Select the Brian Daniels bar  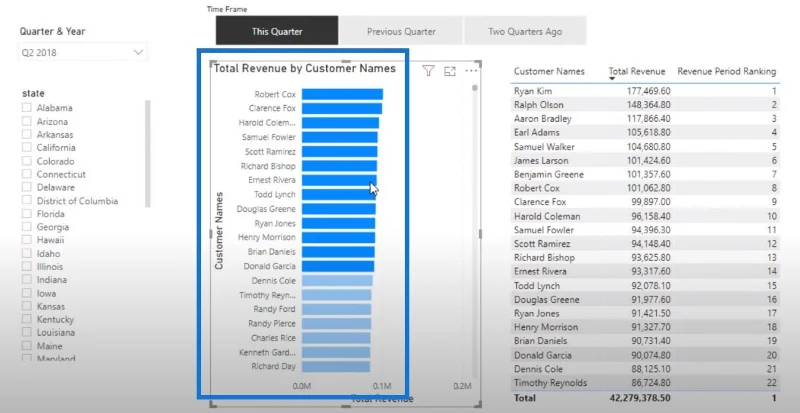338,252
